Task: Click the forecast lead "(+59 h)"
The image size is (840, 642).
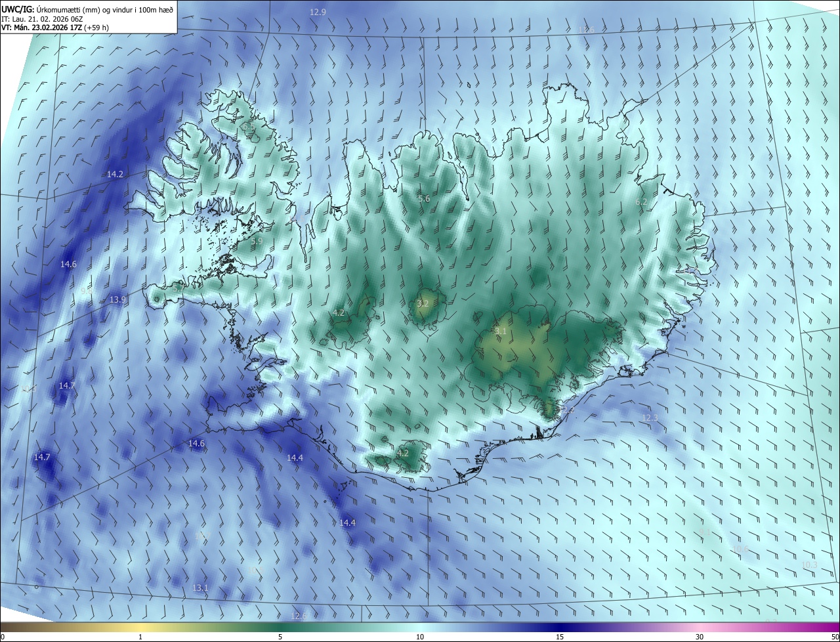Action: 98,28
